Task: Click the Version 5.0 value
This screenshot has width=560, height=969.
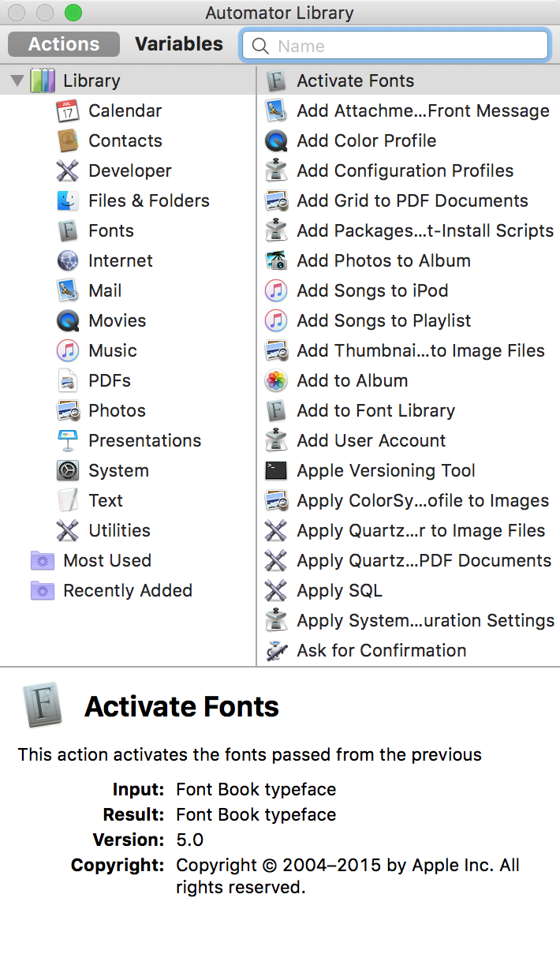Action: click(190, 840)
